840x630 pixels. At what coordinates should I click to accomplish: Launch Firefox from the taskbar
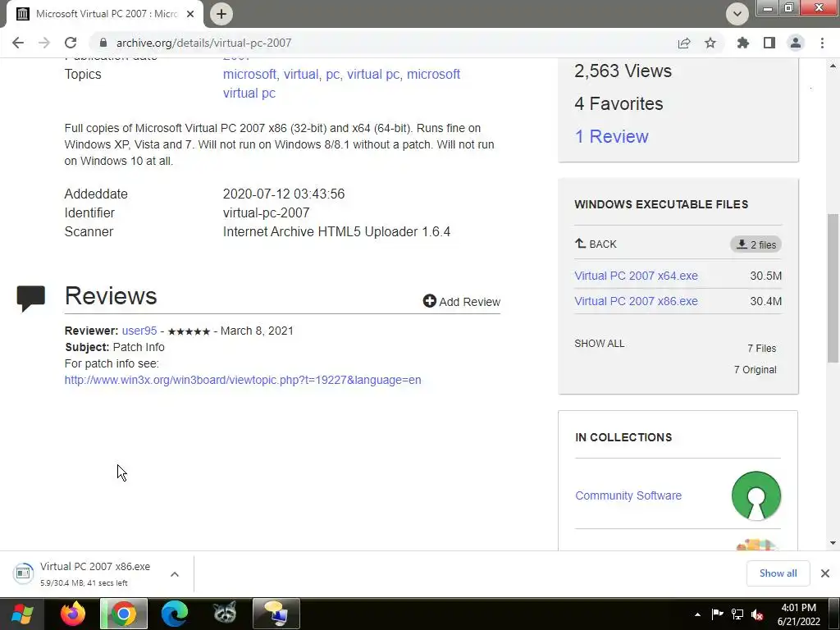[x=73, y=614]
